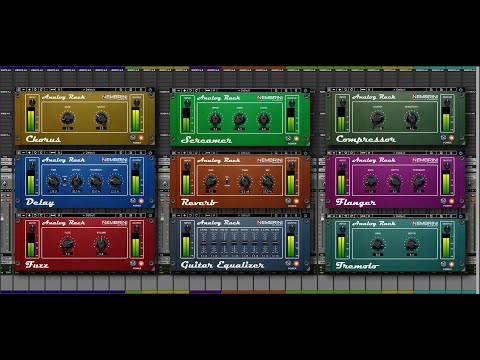Viewport: 480px width, 360px height.
Task: Disable the Fuzz power button
Action: click(141, 264)
